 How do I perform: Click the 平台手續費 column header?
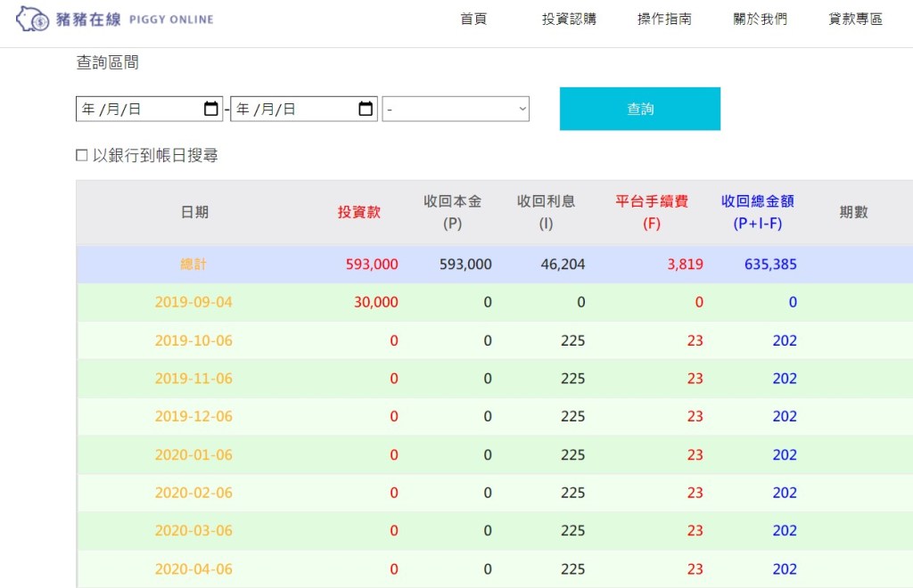point(652,212)
